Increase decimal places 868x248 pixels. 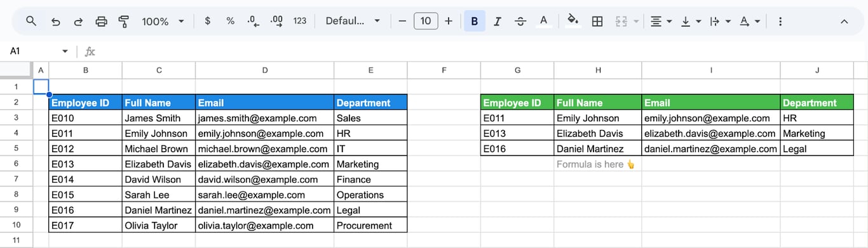pyautogui.click(x=276, y=21)
